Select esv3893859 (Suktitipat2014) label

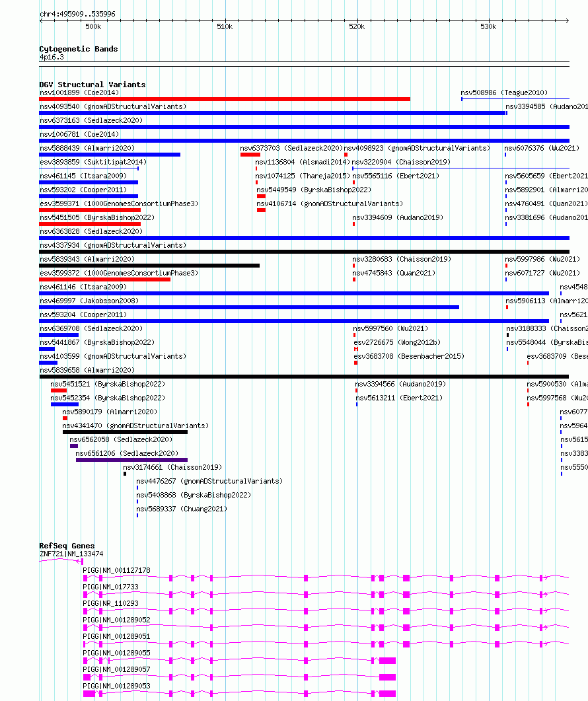(x=93, y=162)
